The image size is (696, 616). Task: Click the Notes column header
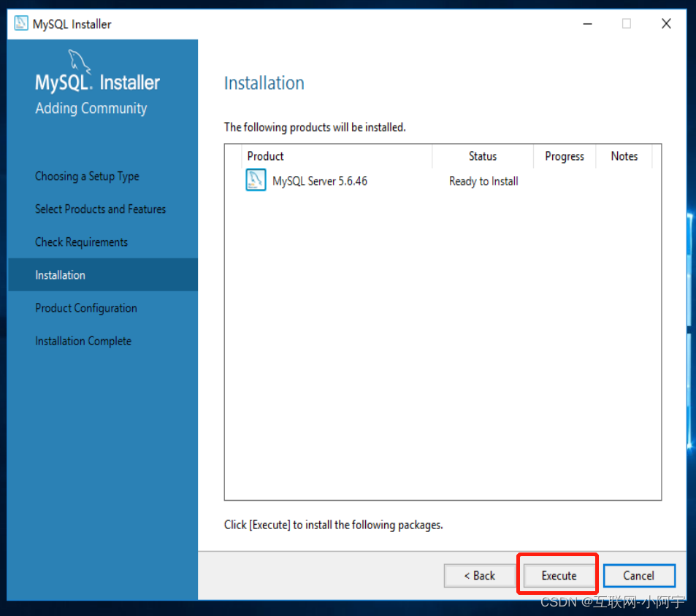624,156
